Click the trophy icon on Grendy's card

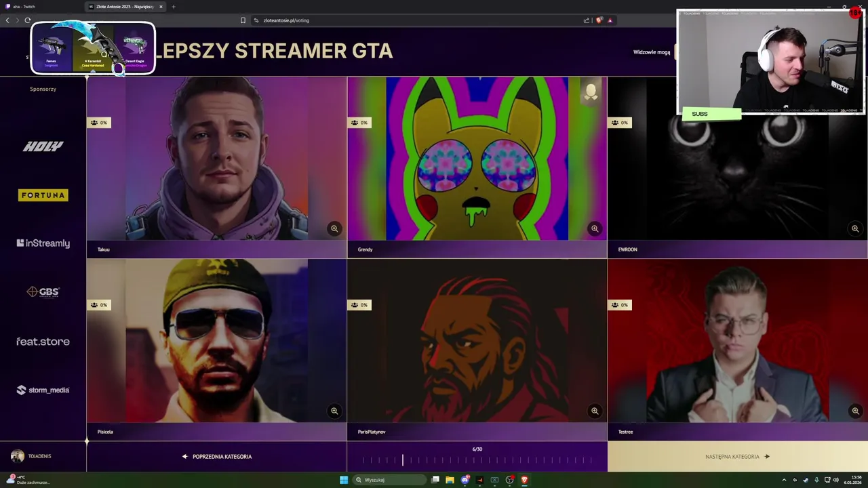(591, 92)
